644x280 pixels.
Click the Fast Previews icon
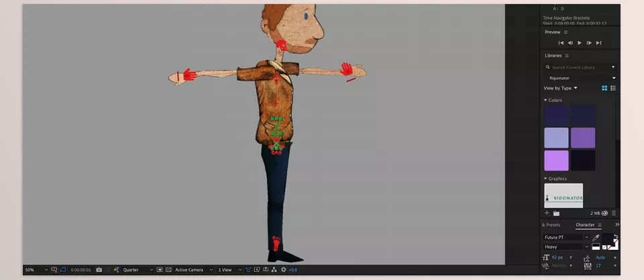point(257,270)
